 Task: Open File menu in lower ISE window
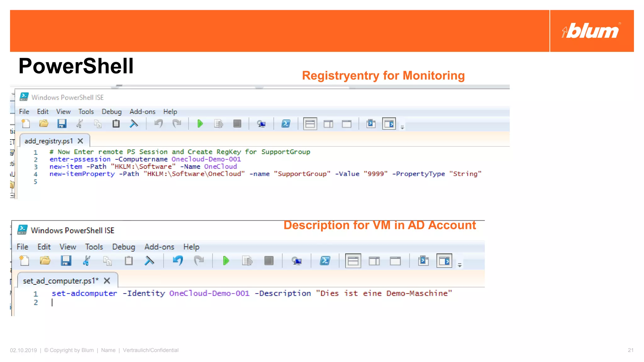pyautogui.click(x=22, y=247)
